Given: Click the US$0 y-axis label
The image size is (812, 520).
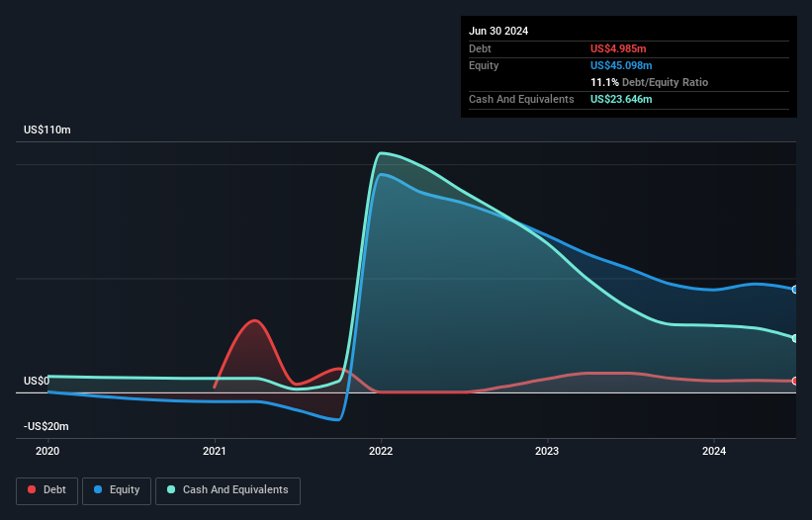Looking at the screenshot, I should pyautogui.click(x=37, y=381).
